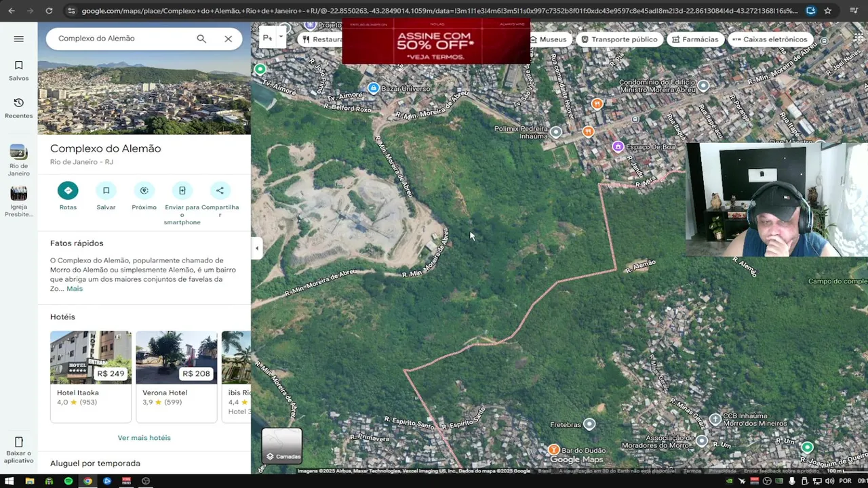Click the search magnifier icon
The height and width of the screenshot is (488, 868).
(x=201, y=39)
